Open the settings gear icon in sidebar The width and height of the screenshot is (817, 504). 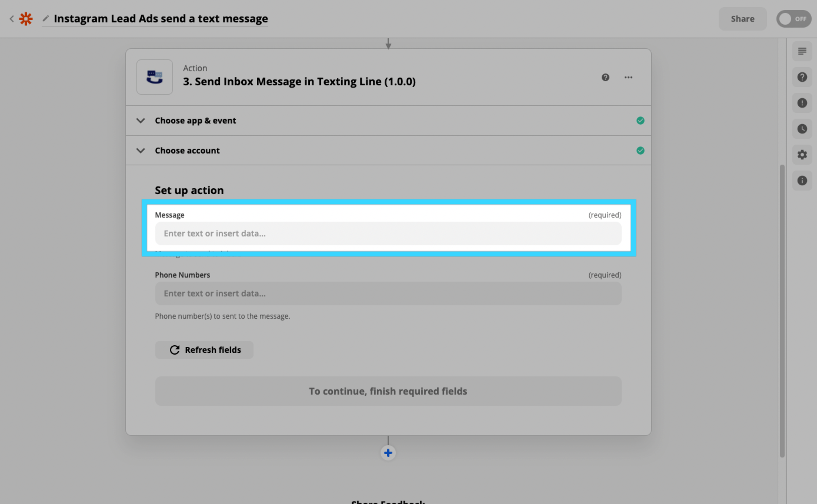click(x=802, y=155)
